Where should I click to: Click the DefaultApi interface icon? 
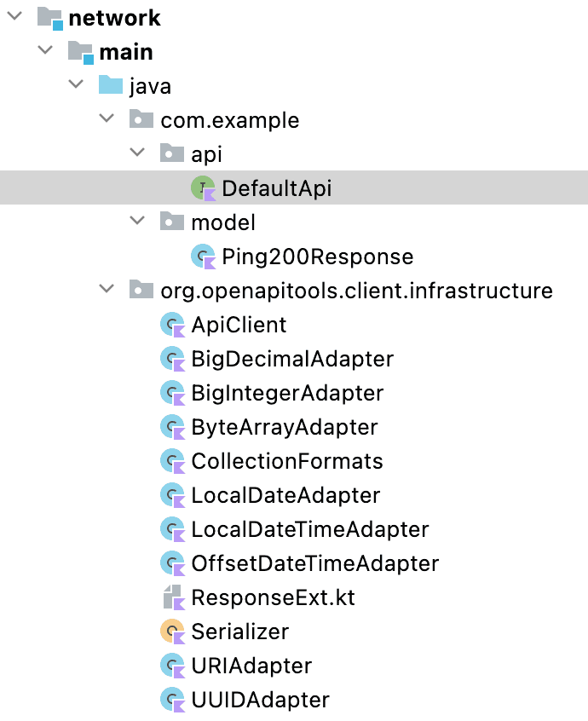click(x=203, y=187)
